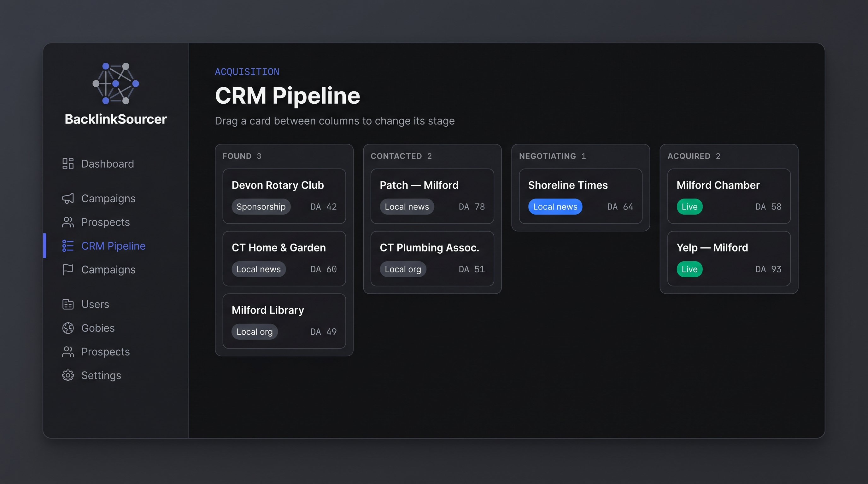The height and width of the screenshot is (484, 868).
Task: Click the CRM Pipeline list icon
Action: pos(68,246)
